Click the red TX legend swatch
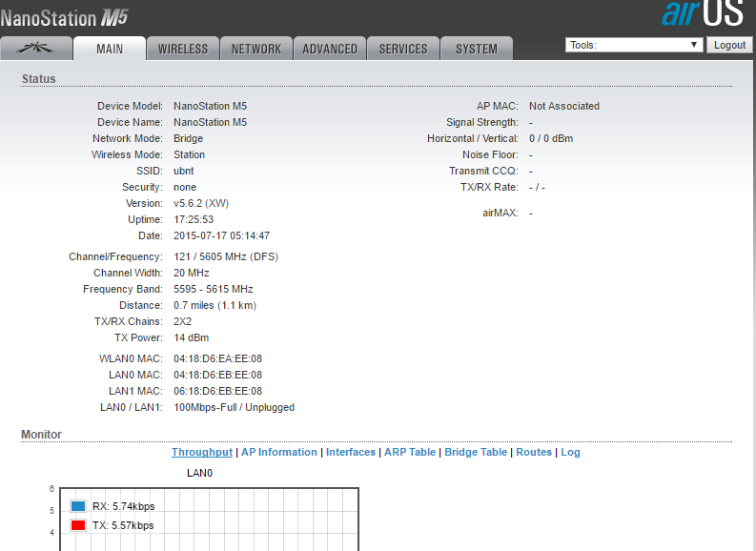The width and height of the screenshot is (756, 551). (78, 525)
